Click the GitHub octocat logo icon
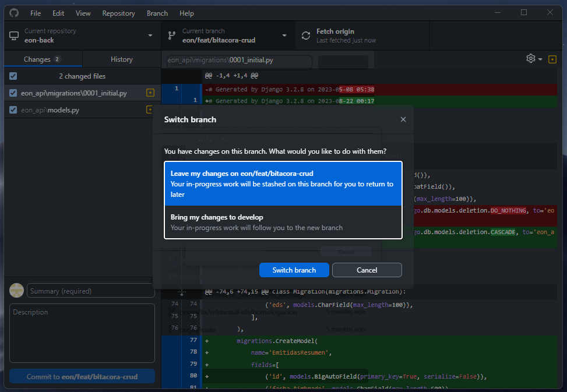 [13, 13]
